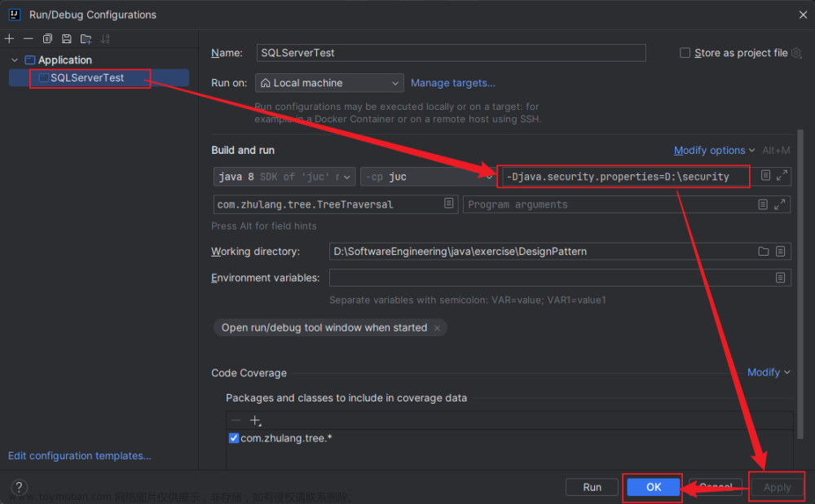Browse main class for com.zhulang.tree.TreeTraversal
Screen dimensions: 815x504
449,204
